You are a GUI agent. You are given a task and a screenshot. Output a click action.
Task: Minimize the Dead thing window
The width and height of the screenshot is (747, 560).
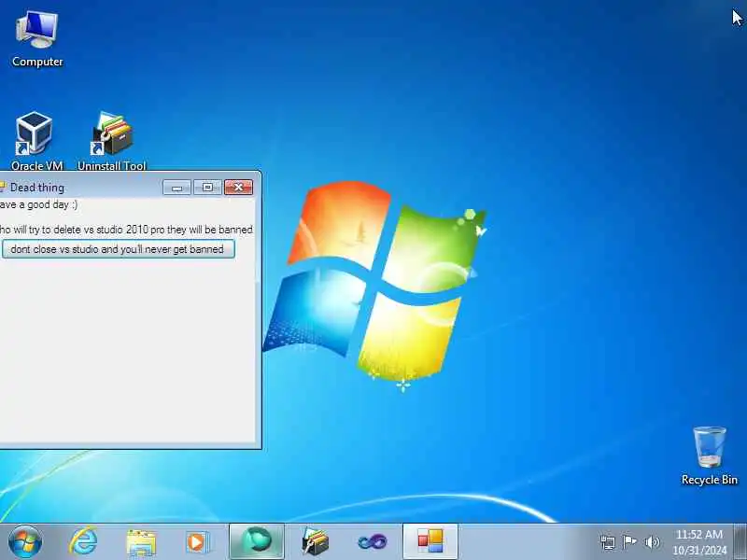(176, 188)
